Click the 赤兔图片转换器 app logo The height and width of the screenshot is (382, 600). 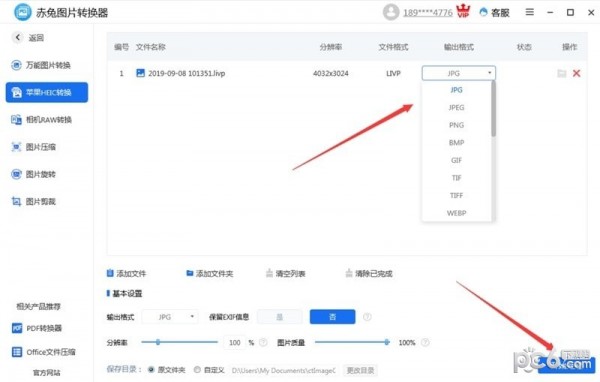coord(22,12)
